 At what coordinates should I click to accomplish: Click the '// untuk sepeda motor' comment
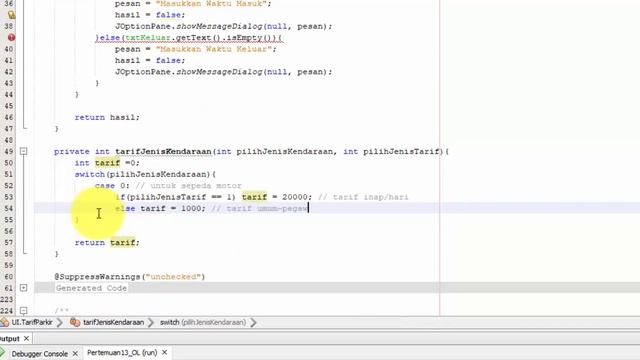point(188,186)
